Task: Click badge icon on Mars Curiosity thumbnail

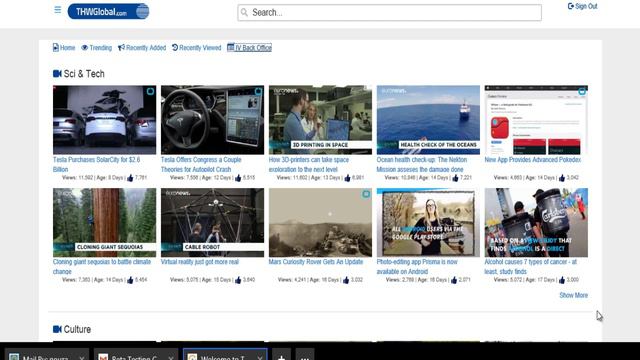Action: (x=366, y=194)
